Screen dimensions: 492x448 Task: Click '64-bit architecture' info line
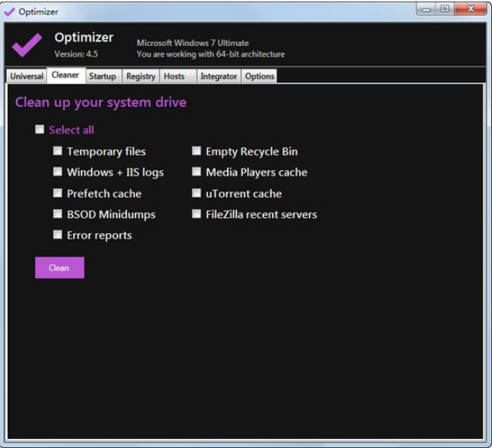(x=211, y=54)
